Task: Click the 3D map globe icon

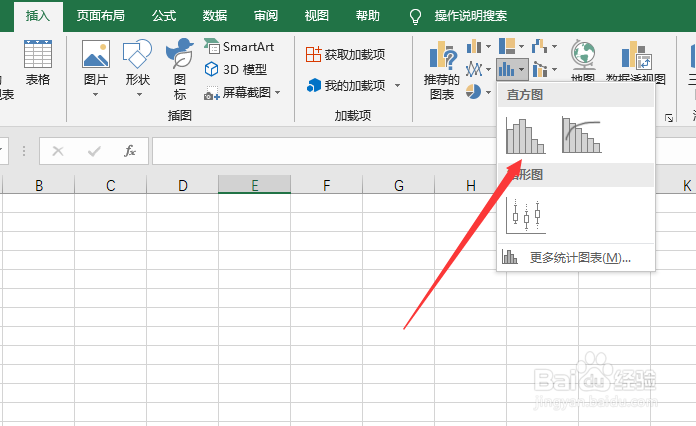Action: click(583, 55)
